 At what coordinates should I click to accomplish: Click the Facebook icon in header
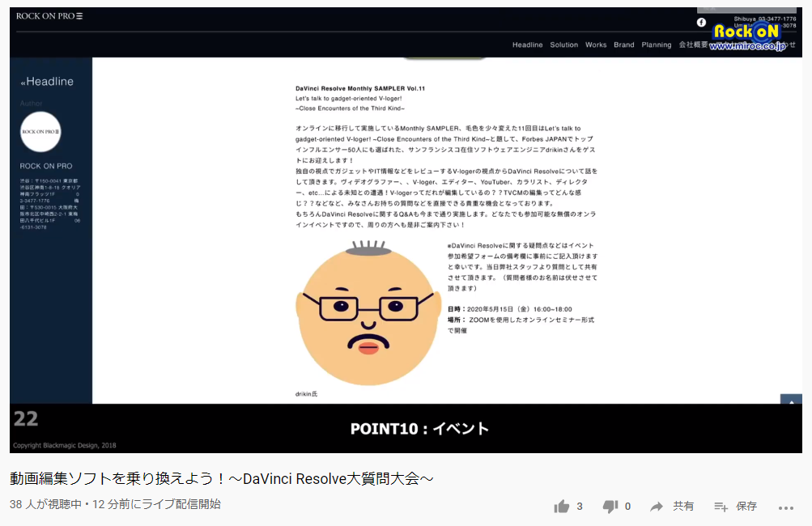[701, 23]
